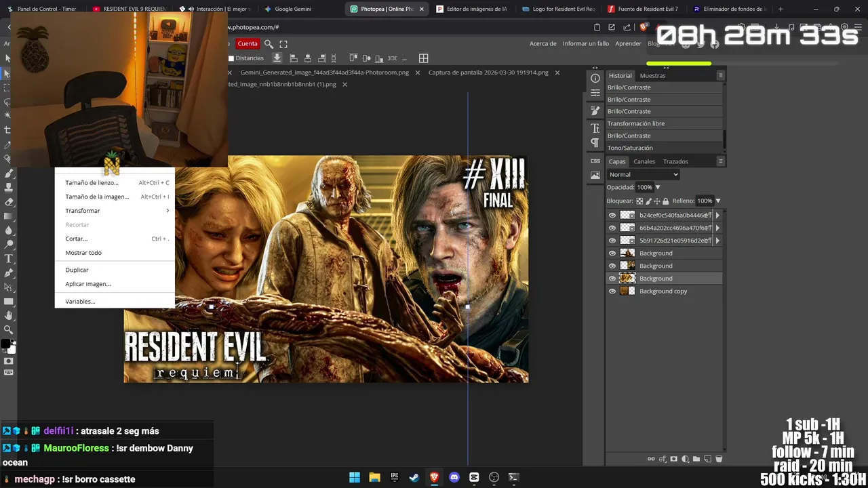Click the foreground black color swatch
Viewport: 868px width, 488px height.
pos(5,344)
